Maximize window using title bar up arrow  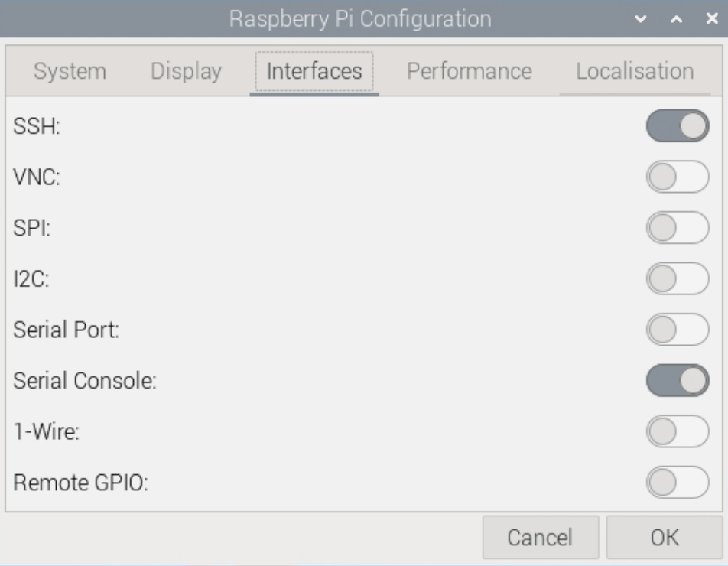click(676, 19)
